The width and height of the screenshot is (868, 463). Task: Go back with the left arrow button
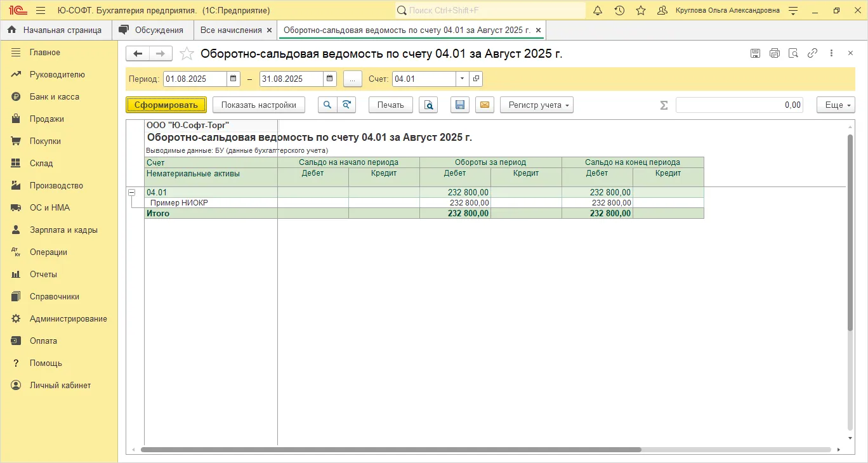[138, 54]
